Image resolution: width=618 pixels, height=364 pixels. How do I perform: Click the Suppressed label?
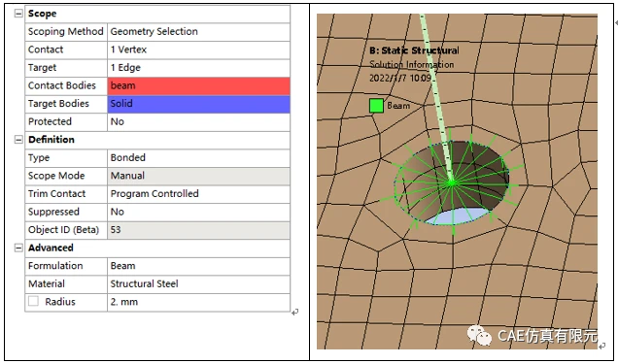click(53, 212)
